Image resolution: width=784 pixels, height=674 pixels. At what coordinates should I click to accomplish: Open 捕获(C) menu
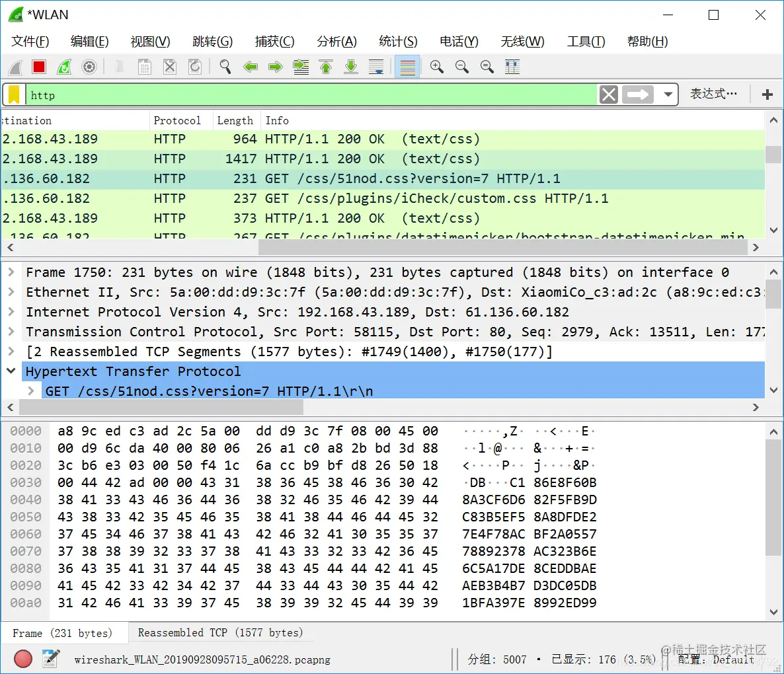click(274, 42)
